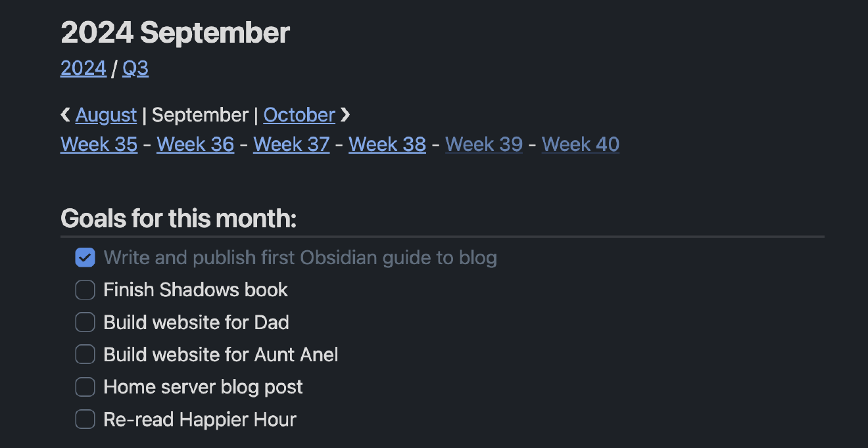Open the August monthly note
Image resolution: width=868 pixels, height=448 pixels.
click(x=106, y=114)
